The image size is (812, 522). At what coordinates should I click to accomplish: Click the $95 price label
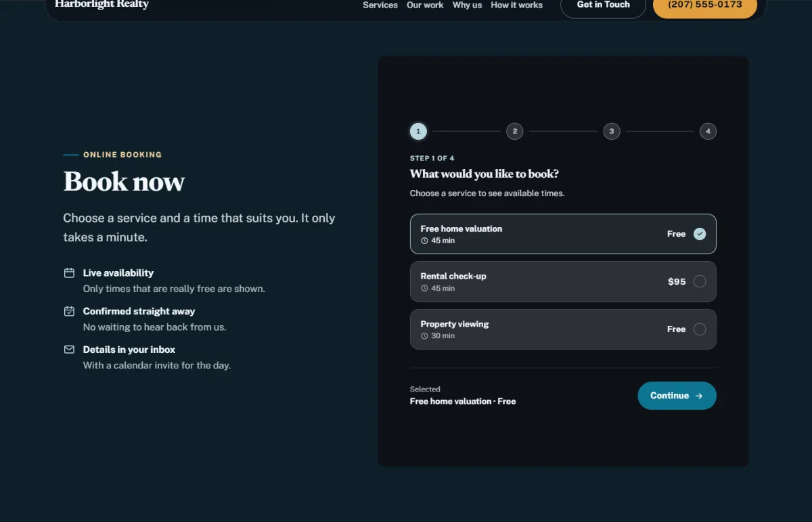pyautogui.click(x=677, y=281)
